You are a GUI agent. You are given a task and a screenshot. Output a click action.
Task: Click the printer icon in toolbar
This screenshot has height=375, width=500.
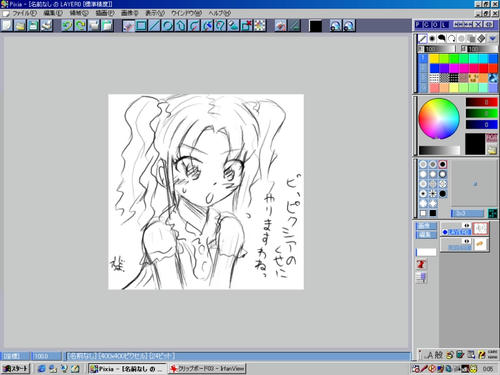[47, 26]
